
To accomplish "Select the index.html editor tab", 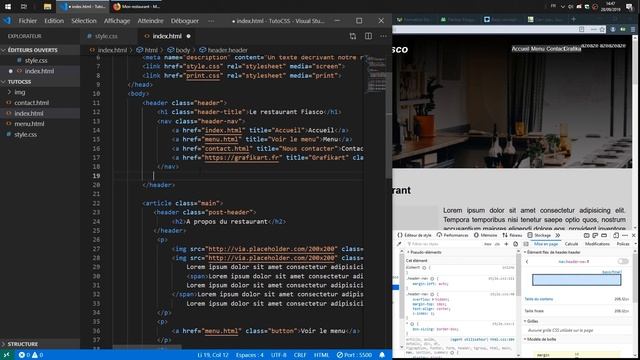I will (167, 36).
